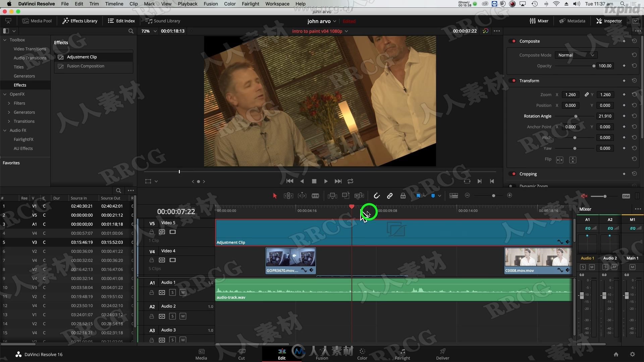The width and height of the screenshot is (644, 362).
Task: Toggle the Position Lock icon
Action: tap(403, 196)
